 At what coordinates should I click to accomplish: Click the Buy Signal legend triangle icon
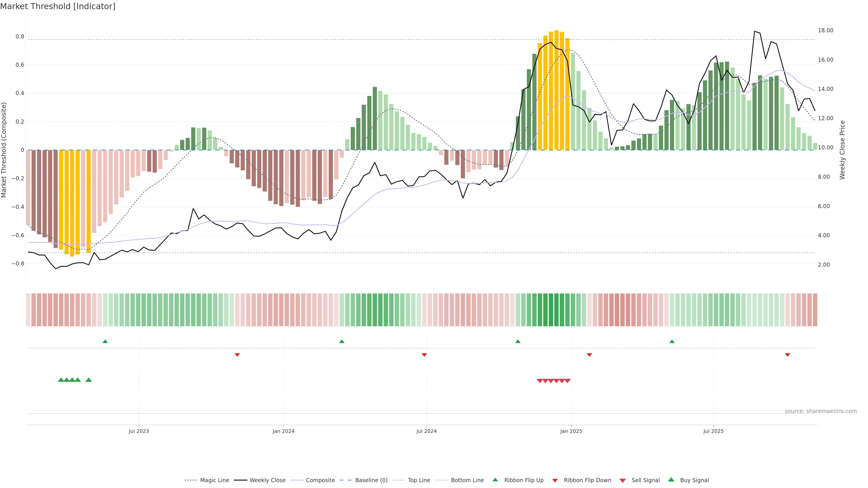tap(671, 480)
